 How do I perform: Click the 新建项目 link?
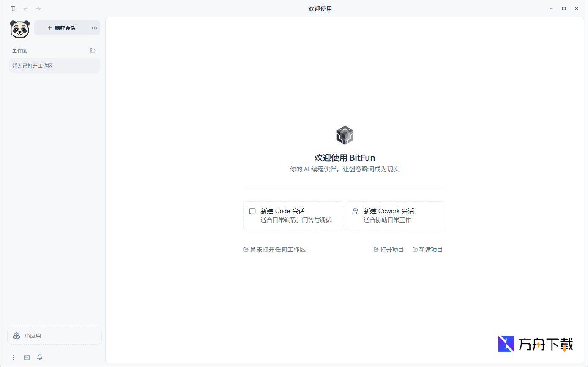click(x=427, y=250)
